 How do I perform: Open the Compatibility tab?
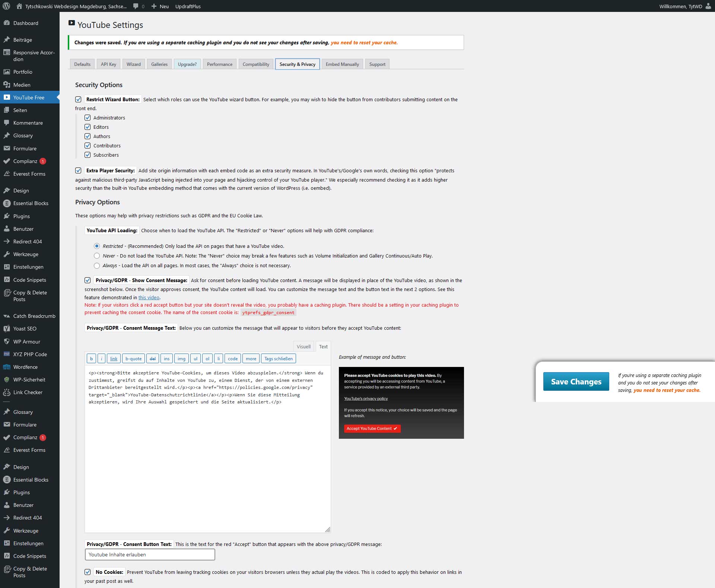256,64
